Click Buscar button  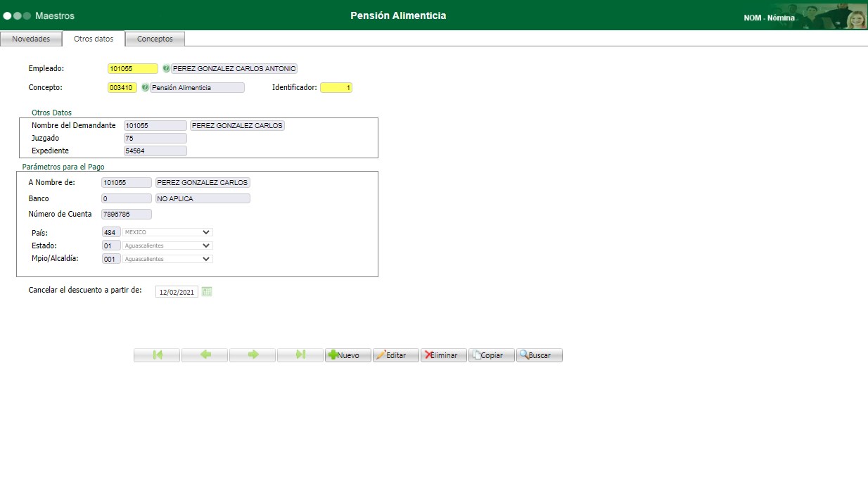pos(540,355)
